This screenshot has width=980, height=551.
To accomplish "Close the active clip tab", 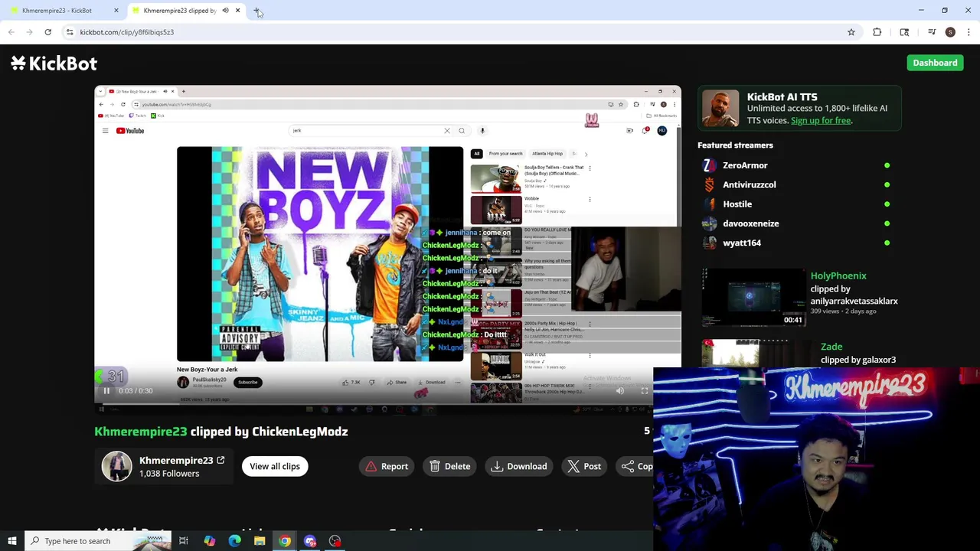I will pos(237,11).
